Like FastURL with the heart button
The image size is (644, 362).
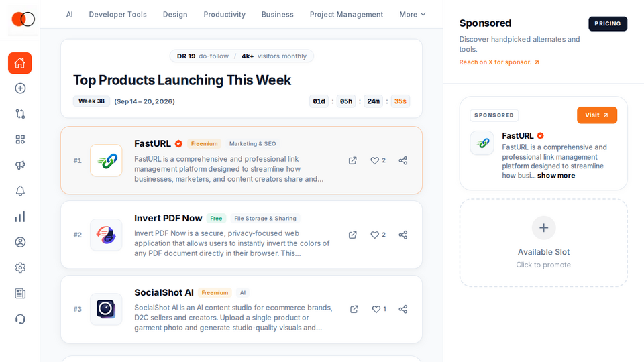point(378,160)
